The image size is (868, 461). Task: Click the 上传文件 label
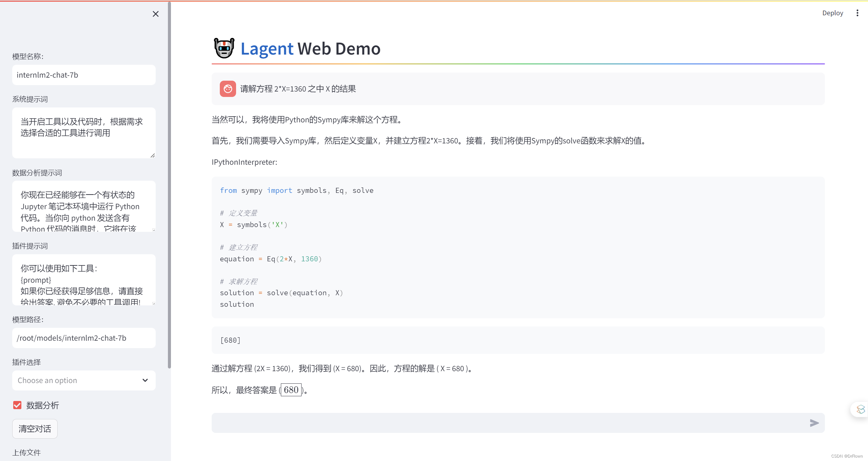tap(26, 452)
